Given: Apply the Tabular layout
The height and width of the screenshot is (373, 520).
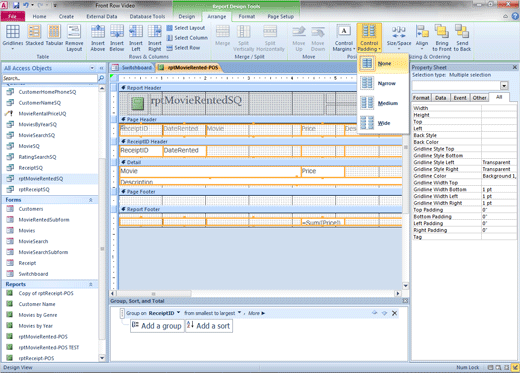Looking at the screenshot, I should [54, 35].
